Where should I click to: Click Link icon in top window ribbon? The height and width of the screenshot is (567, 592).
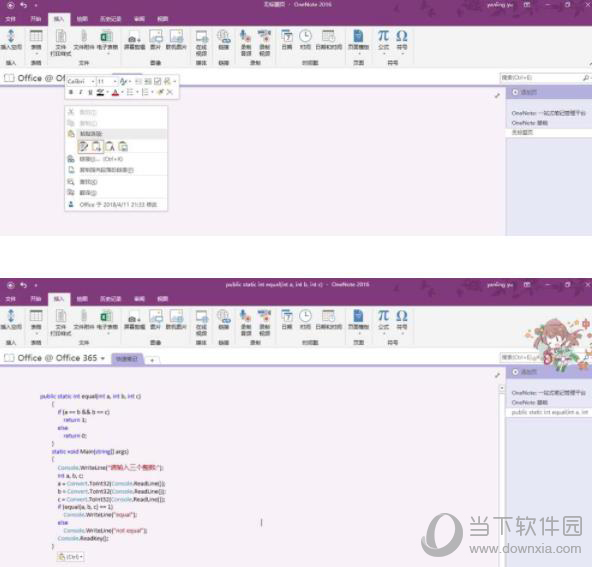pos(224,37)
